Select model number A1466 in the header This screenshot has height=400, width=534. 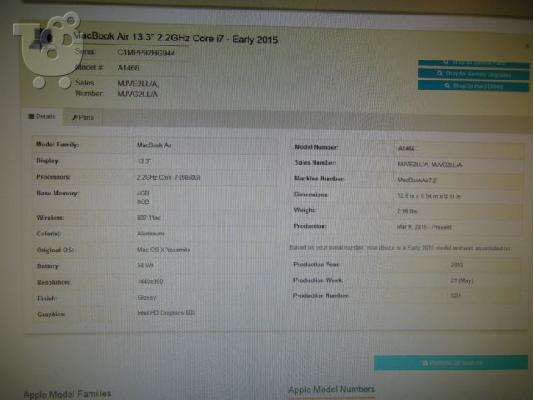coord(128,68)
